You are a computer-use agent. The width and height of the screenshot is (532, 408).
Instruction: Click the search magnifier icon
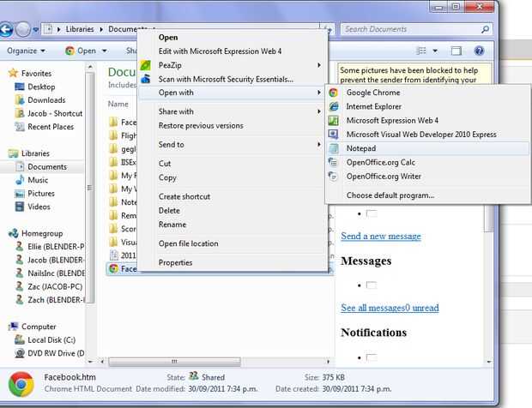coord(485,29)
